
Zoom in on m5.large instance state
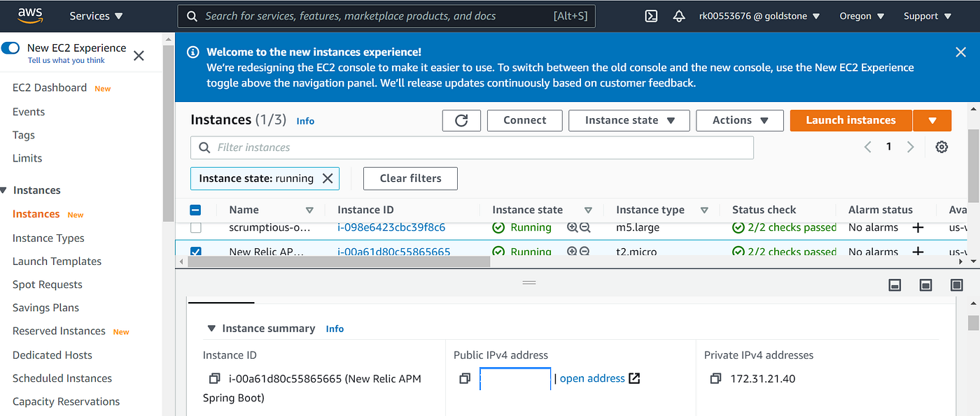[572, 227]
